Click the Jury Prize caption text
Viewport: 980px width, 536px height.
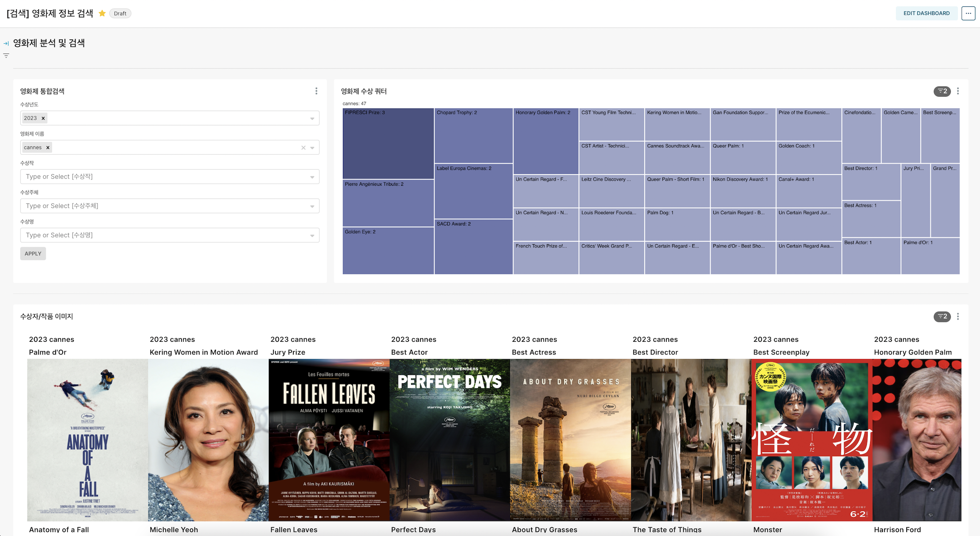288,352
